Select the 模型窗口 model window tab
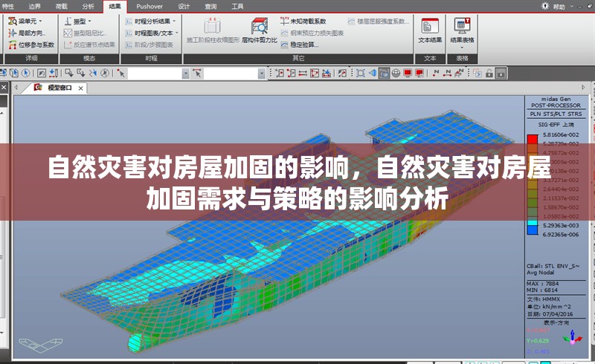 [x=59, y=88]
